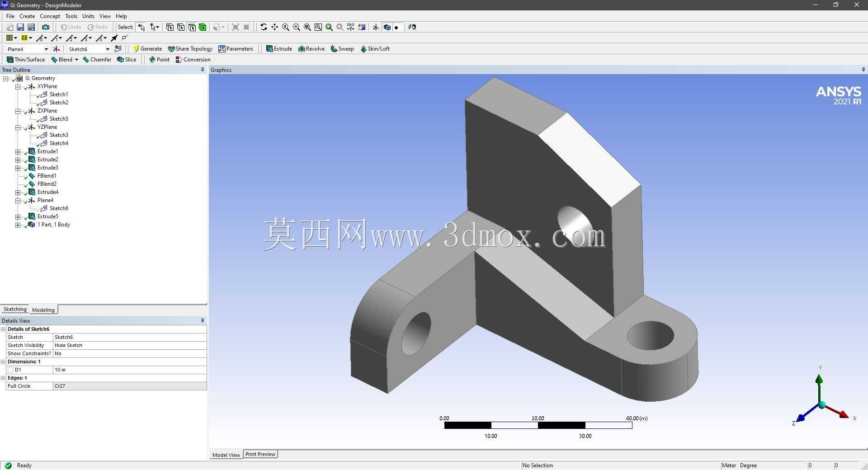The width and height of the screenshot is (868, 470).
Task: Click the Generate button
Action: tap(147, 49)
